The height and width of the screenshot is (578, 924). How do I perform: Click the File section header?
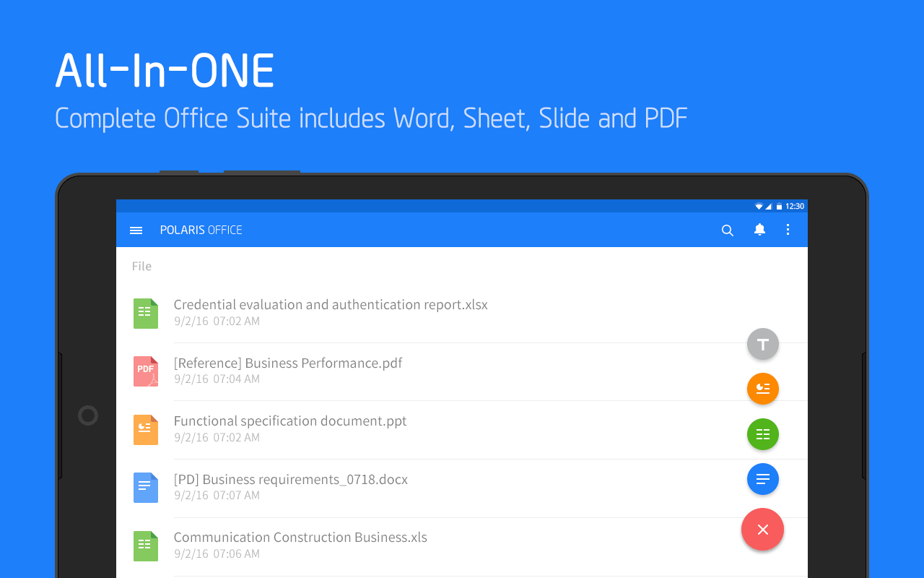(141, 267)
